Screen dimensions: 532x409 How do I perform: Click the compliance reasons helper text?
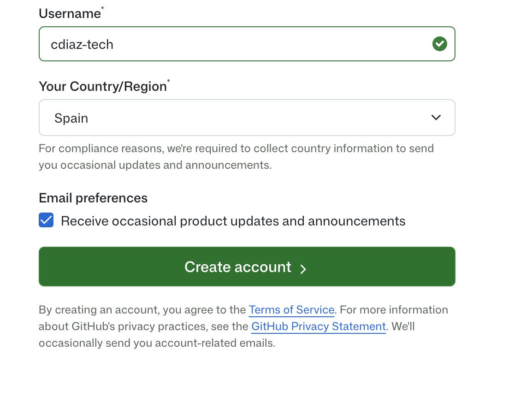236,156
